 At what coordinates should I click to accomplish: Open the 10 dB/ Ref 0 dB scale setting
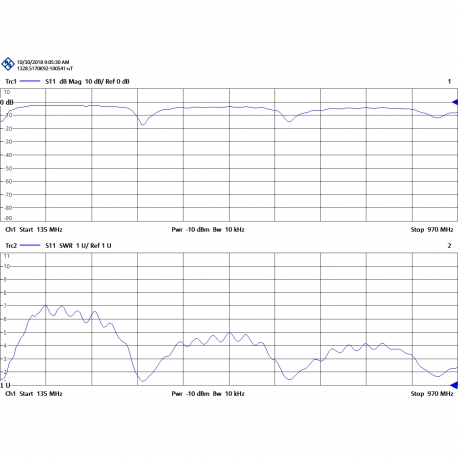(107, 81)
